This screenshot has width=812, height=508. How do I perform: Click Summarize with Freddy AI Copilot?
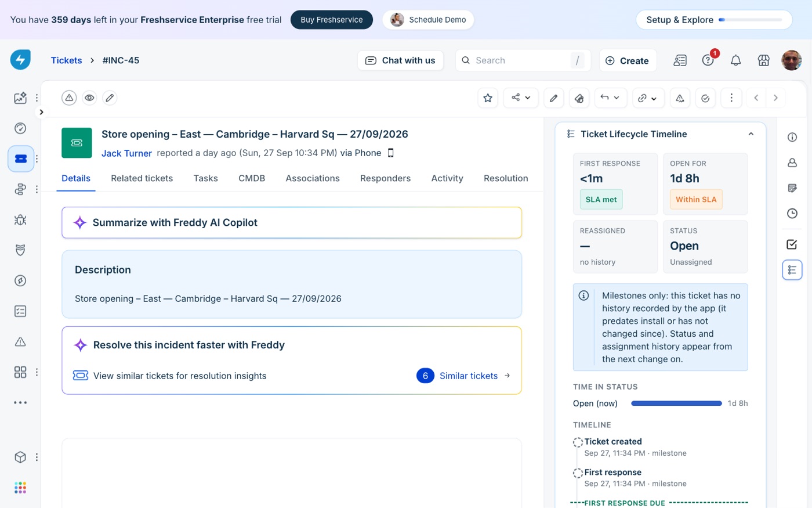click(292, 222)
